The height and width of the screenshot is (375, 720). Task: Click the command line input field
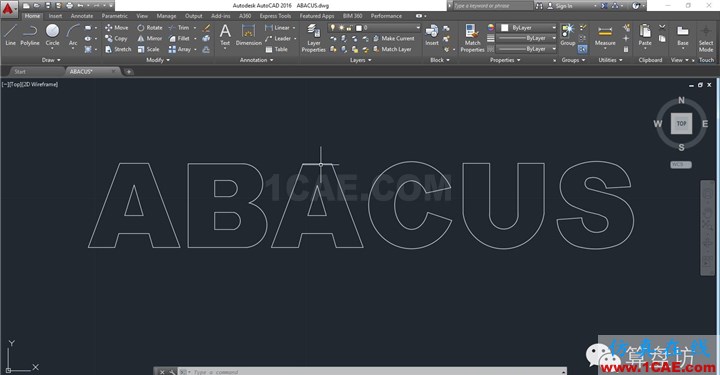coord(377,371)
